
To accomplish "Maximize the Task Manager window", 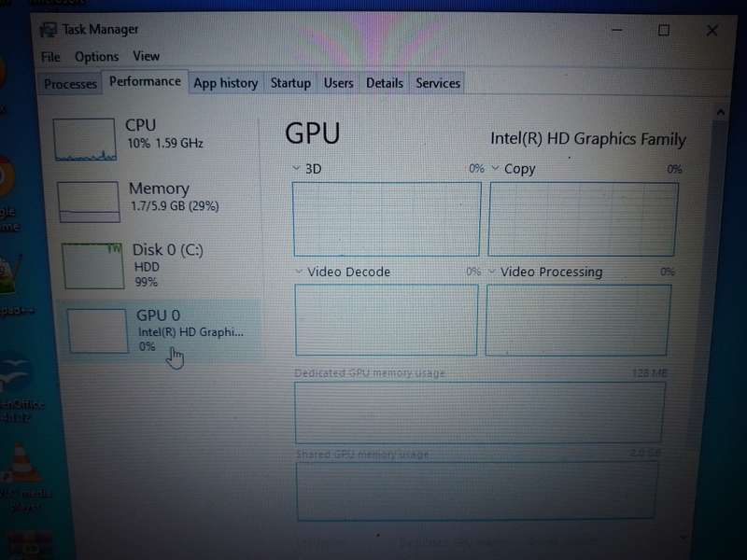I will pyautogui.click(x=664, y=31).
